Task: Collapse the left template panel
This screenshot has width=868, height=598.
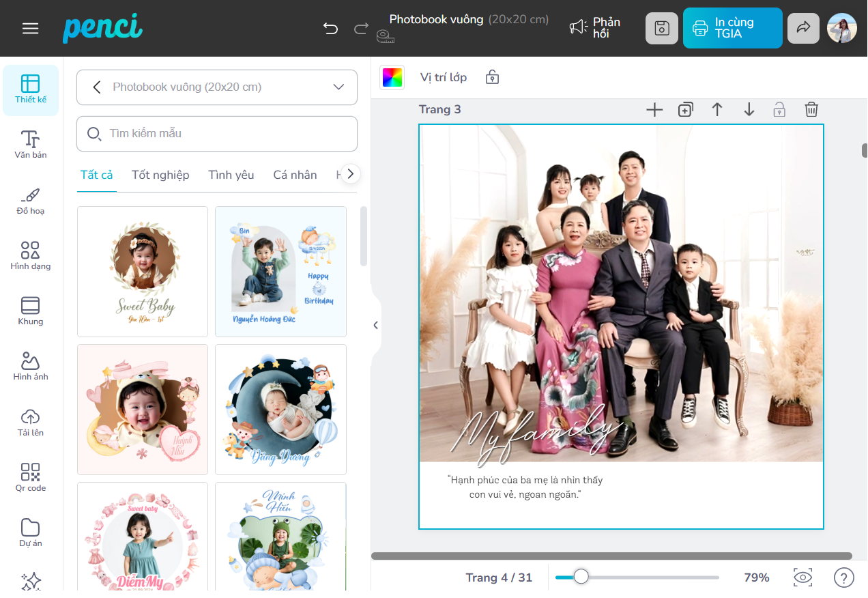Action: (x=375, y=325)
